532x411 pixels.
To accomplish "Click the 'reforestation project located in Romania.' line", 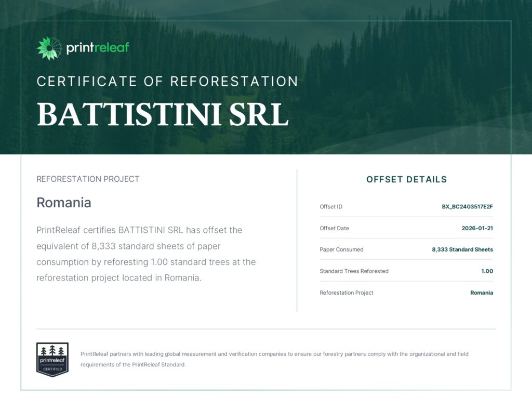I will point(119,278).
